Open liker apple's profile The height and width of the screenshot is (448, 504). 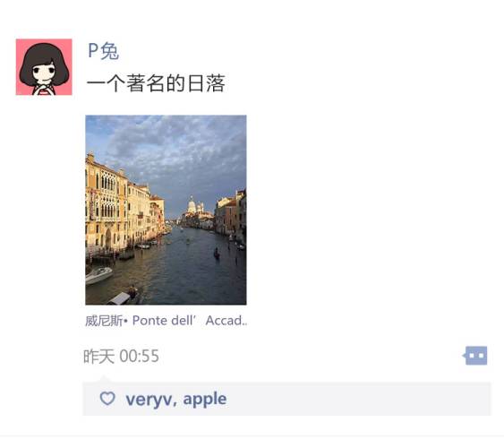(x=205, y=399)
